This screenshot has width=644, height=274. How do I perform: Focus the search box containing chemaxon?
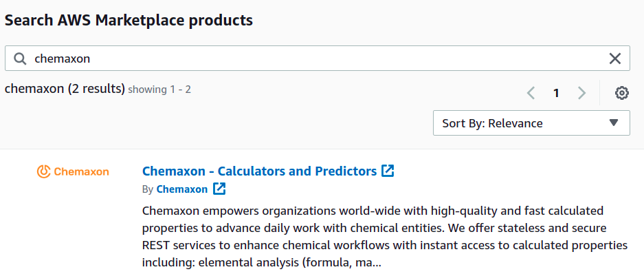tap(317, 59)
